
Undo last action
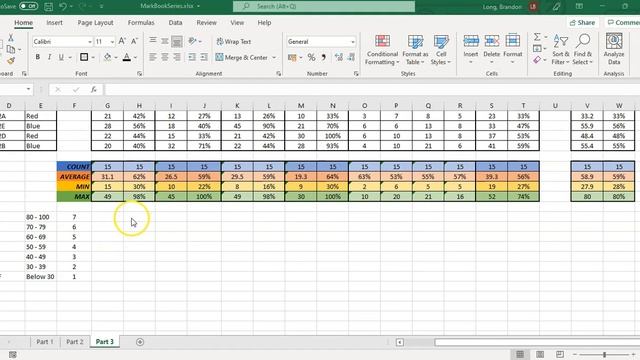(62, 6)
